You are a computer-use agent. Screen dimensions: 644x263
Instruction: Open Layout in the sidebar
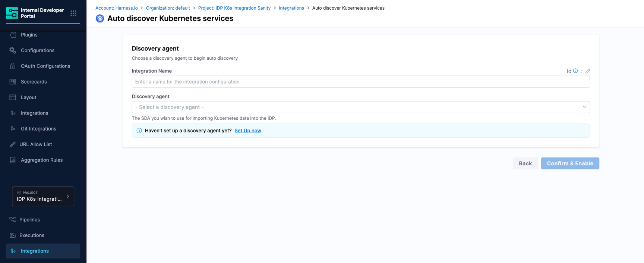click(28, 97)
